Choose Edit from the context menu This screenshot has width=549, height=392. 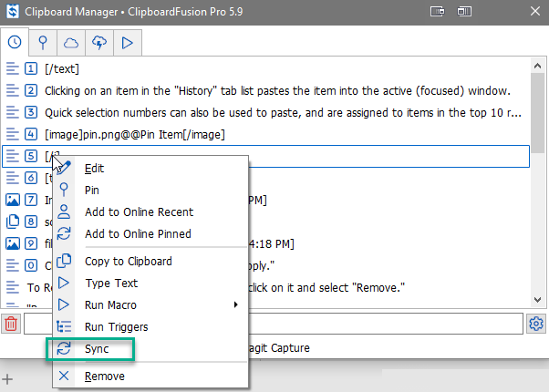[x=150, y=169]
